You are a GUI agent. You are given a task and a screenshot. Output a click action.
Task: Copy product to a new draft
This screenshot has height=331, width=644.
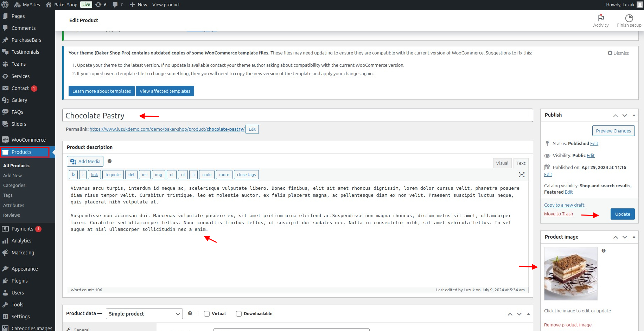pyautogui.click(x=564, y=205)
